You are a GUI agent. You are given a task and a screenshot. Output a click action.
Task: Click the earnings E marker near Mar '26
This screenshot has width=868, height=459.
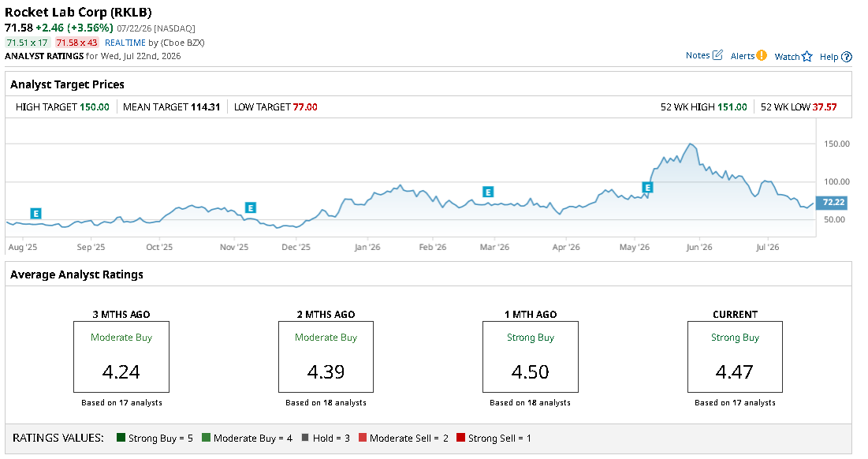click(x=488, y=192)
